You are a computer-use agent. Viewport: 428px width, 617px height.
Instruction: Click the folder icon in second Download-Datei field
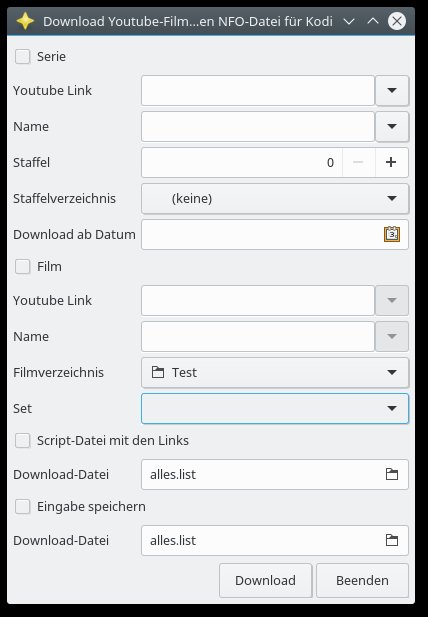(392, 540)
